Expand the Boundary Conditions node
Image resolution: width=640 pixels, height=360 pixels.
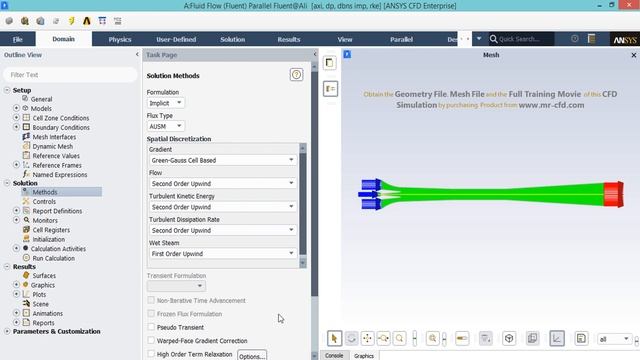click(x=16, y=127)
